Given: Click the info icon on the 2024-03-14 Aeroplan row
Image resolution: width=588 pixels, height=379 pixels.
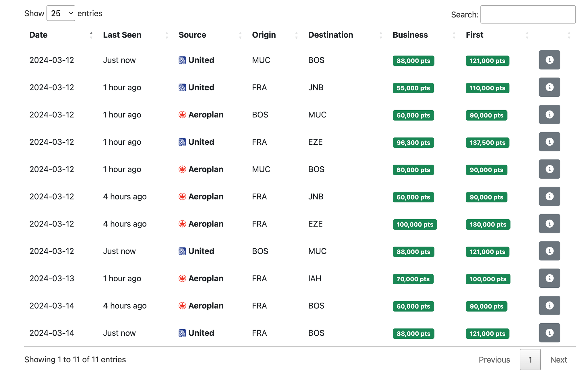Looking at the screenshot, I should [550, 305].
